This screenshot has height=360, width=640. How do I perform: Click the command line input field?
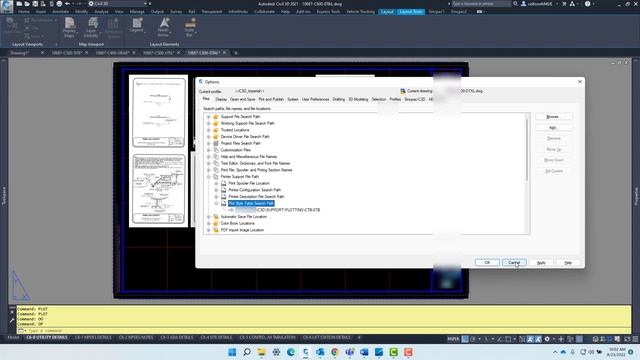[322, 331]
